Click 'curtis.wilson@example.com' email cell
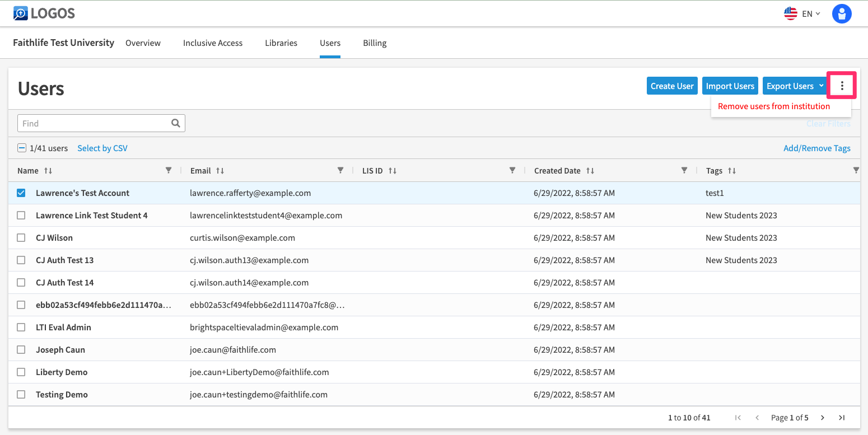The image size is (868, 435). coord(242,238)
